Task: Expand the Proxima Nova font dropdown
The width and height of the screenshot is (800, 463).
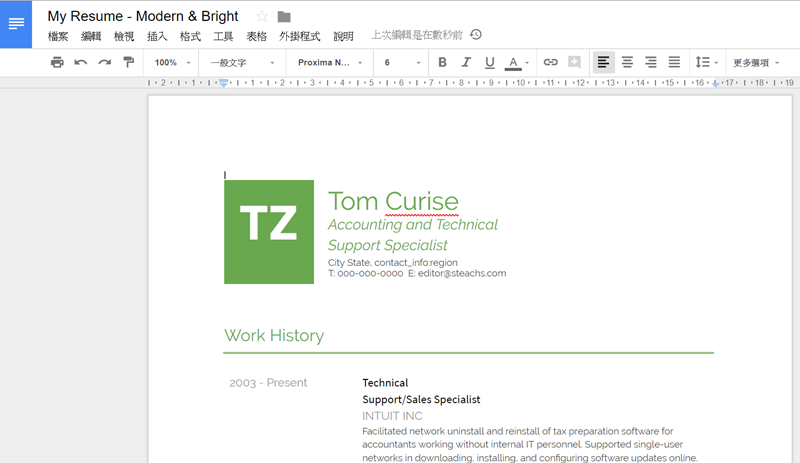Action: [x=329, y=62]
